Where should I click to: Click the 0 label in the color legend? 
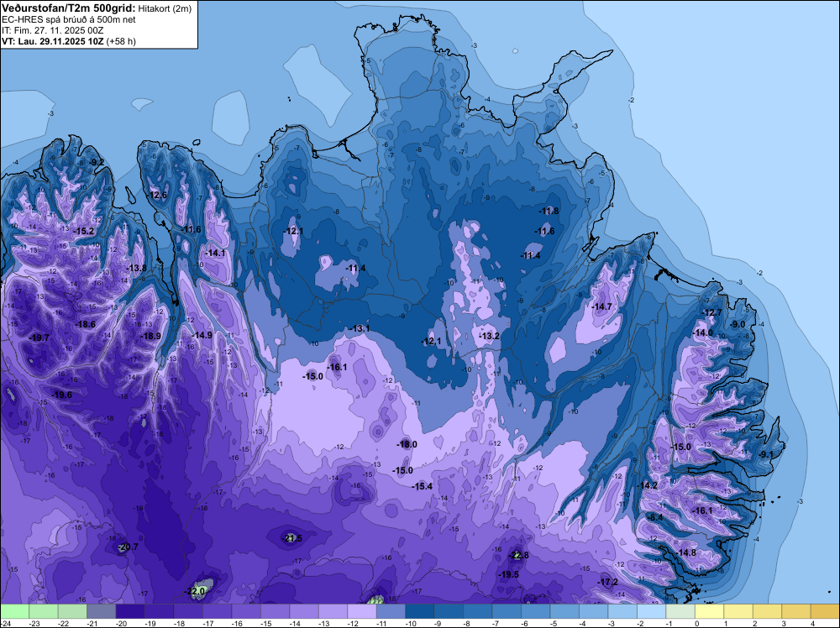click(696, 623)
